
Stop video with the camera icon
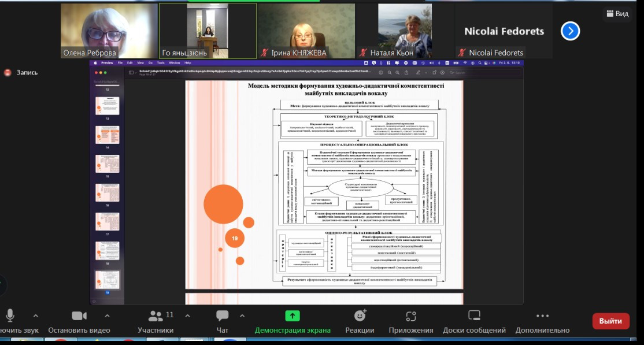(x=79, y=316)
